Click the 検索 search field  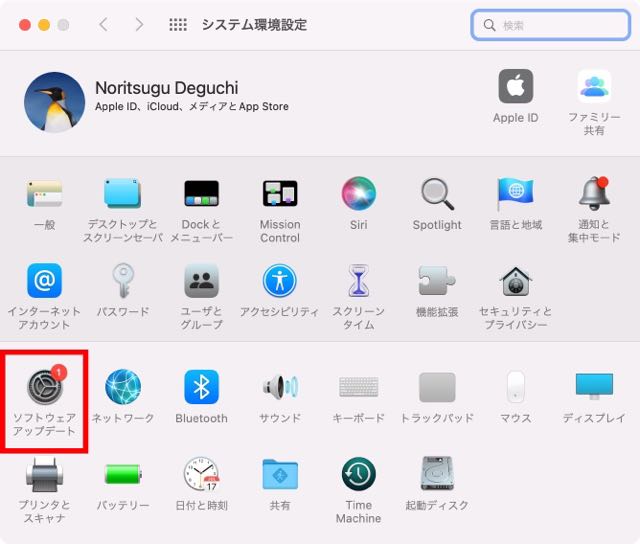(551, 25)
